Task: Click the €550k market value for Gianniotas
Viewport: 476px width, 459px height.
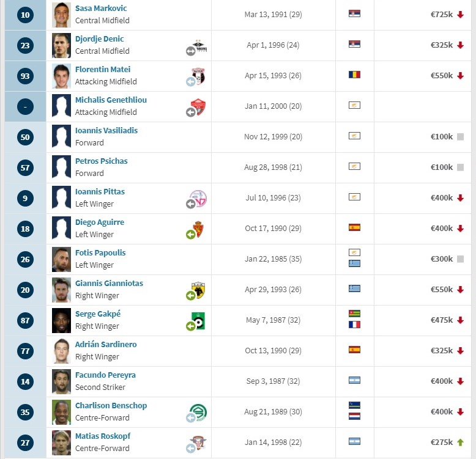Action: pos(441,290)
